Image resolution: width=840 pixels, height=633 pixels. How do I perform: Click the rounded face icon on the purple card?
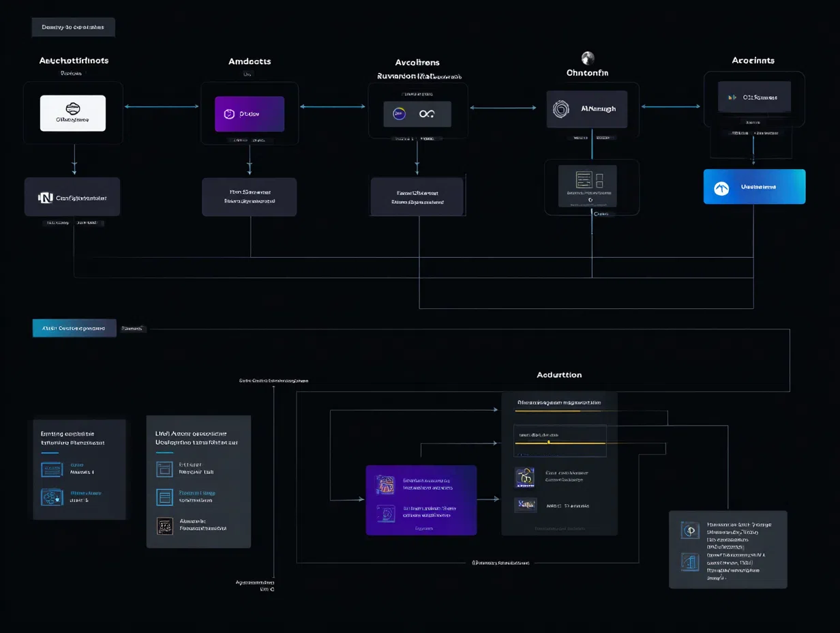click(x=229, y=114)
